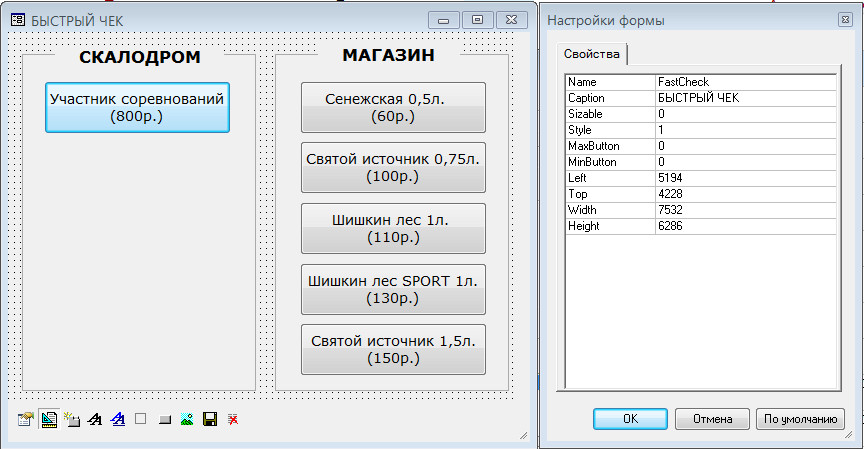Click the picture landscape image tool icon
The width and height of the screenshot is (864, 449).
pyautogui.click(x=187, y=420)
